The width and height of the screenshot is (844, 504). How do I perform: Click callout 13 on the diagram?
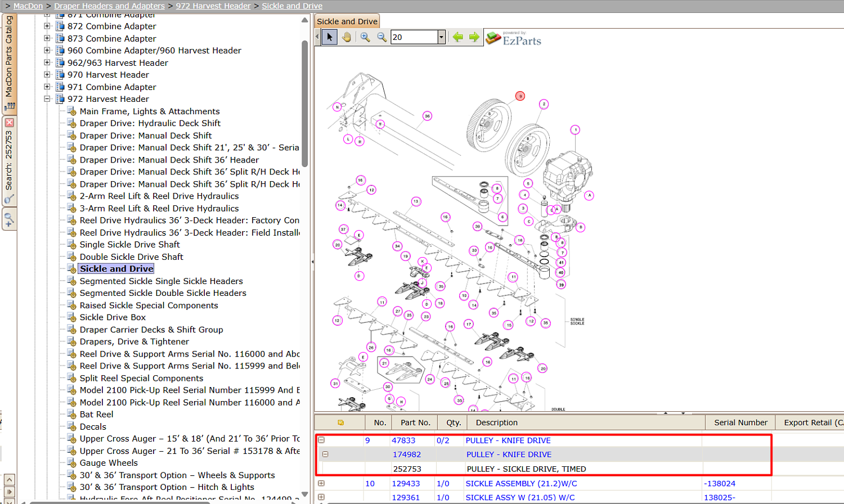click(x=416, y=201)
